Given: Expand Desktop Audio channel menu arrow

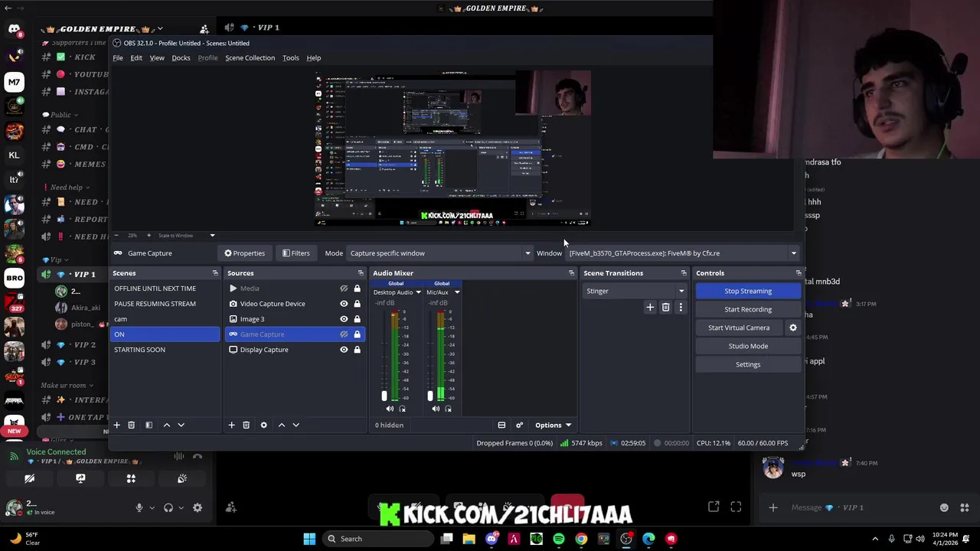Looking at the screenshot, I should coord(418,292).
